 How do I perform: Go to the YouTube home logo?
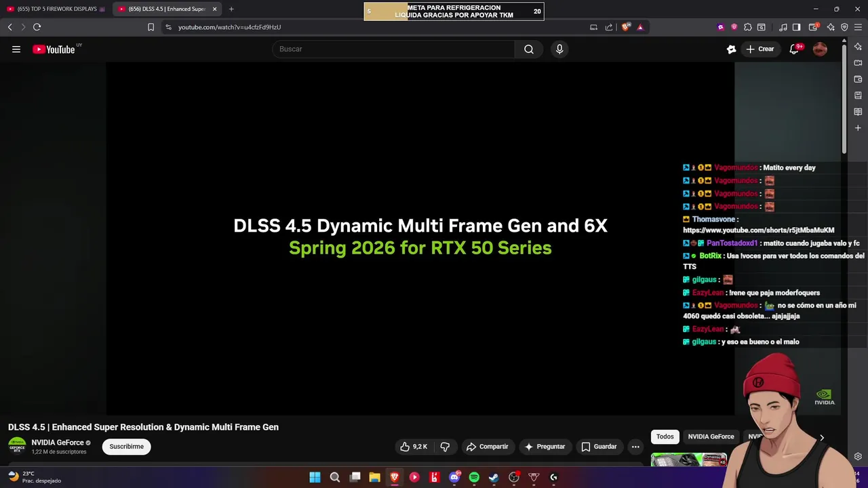pos(54,49)
